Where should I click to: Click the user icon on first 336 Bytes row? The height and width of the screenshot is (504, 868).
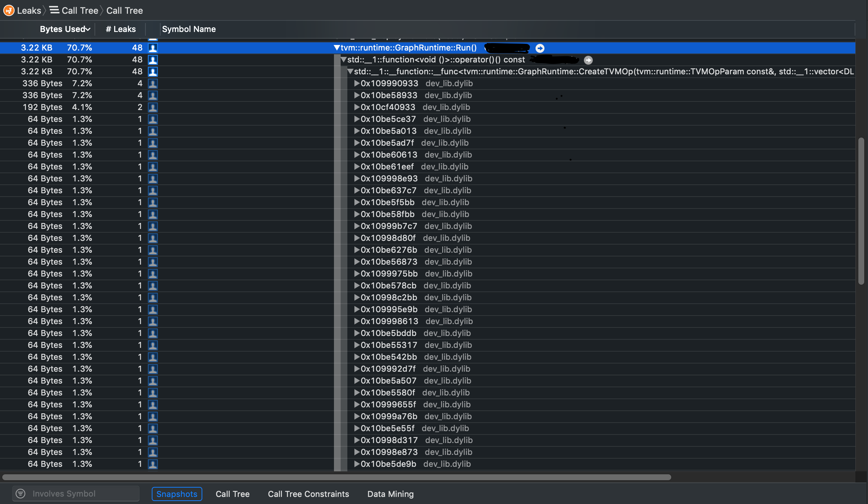click(x=153, y=84)
